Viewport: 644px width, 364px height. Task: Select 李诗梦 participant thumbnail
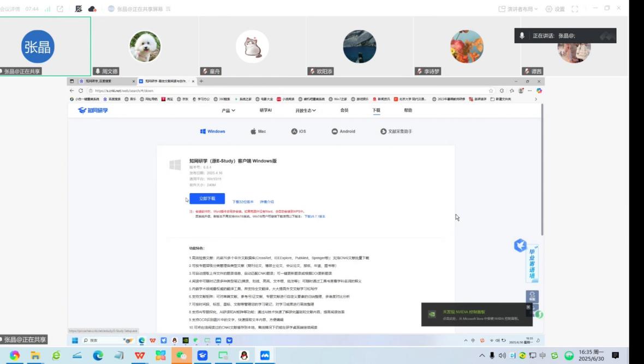coord(467,46)
